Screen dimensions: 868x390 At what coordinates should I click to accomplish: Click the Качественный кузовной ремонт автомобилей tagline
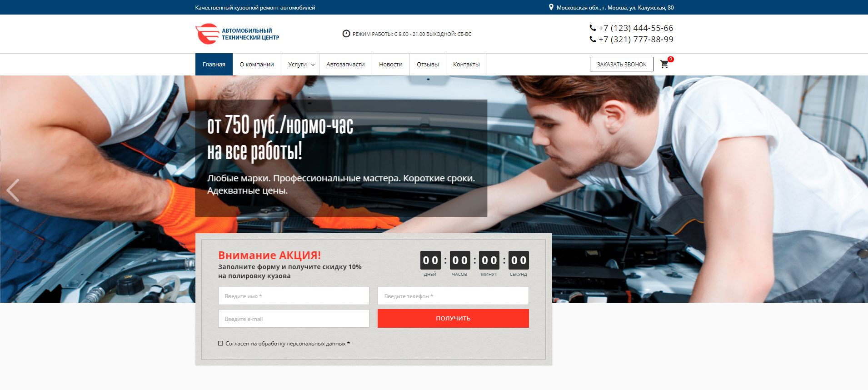tap(255, 7)
